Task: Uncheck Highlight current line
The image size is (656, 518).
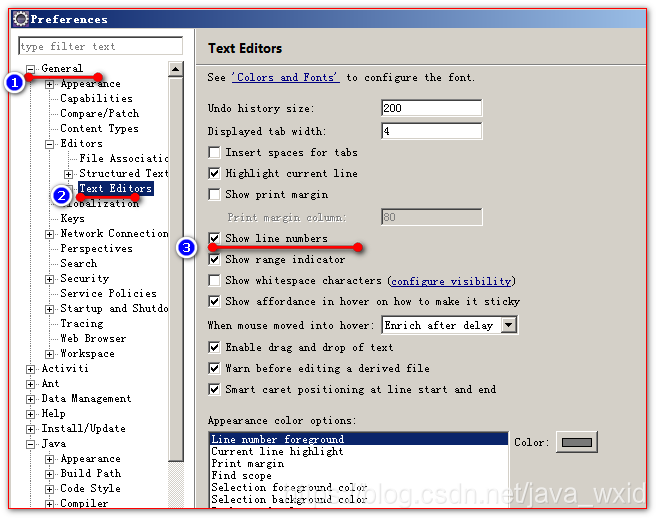Action: [x=214, y=173]
